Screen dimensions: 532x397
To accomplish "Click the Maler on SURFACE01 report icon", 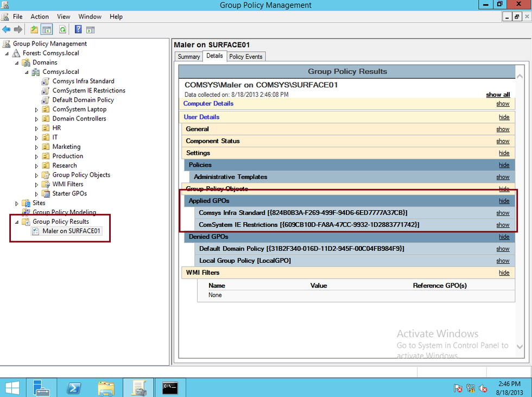I will point(36,231).
